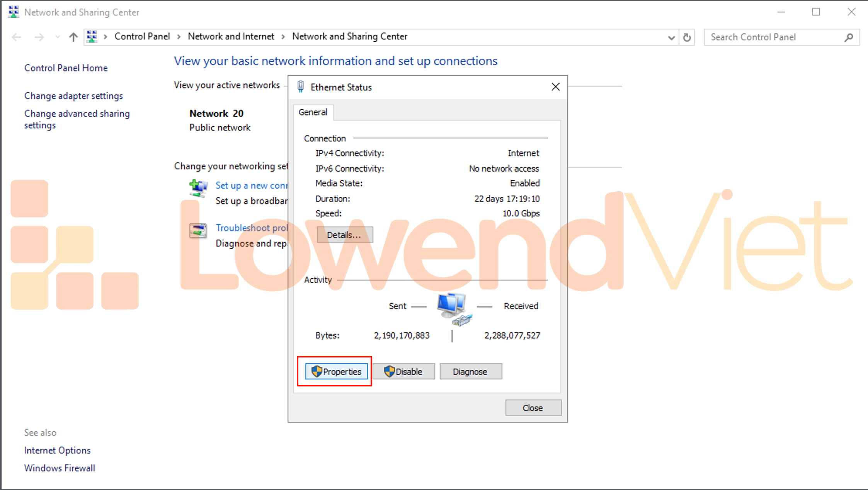868x490 pixels.
Task: Open the recent locations dropdown chevron
Action: pos(58,37)
